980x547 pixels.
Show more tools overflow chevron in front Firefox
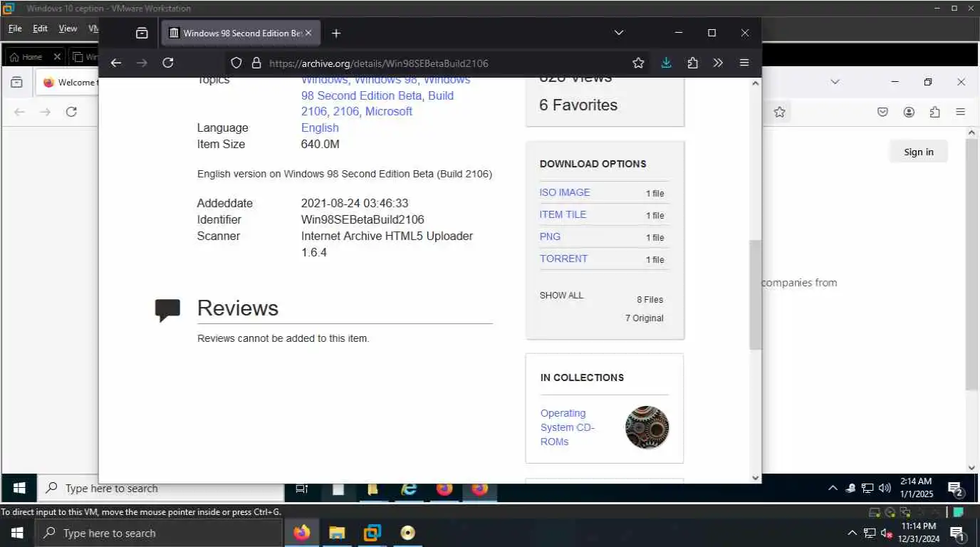(x=718, y=63)
